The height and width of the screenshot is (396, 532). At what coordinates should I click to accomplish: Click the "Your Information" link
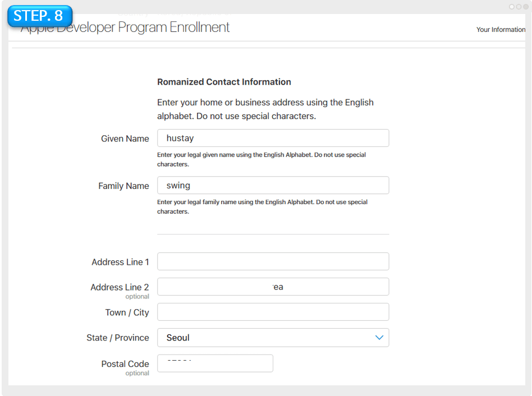500,29
